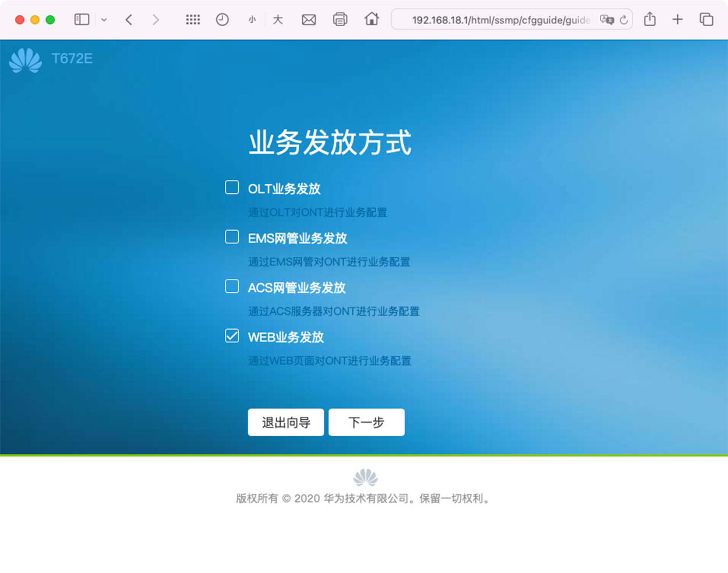Go to the homepage with the home icon

click(371, 19)
